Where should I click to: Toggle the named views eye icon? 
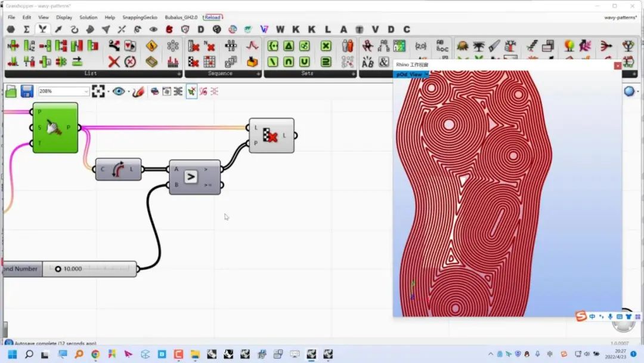[x=119, y=91]
